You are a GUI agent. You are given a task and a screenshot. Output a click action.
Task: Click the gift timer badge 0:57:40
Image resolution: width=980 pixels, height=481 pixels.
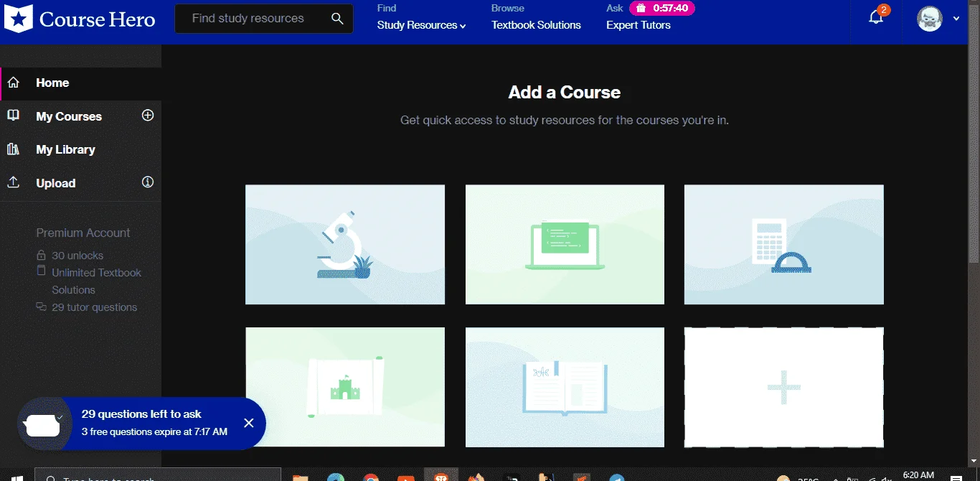661,9
